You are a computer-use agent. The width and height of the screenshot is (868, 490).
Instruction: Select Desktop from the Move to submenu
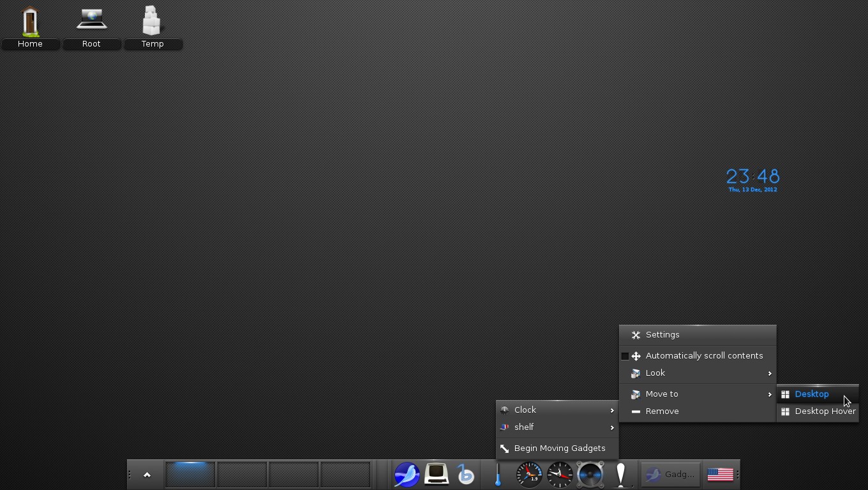click(x=812, y=394)
